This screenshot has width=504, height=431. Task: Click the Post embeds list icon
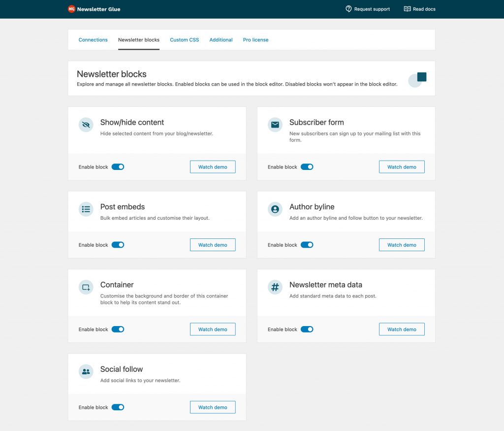(86, 209)
